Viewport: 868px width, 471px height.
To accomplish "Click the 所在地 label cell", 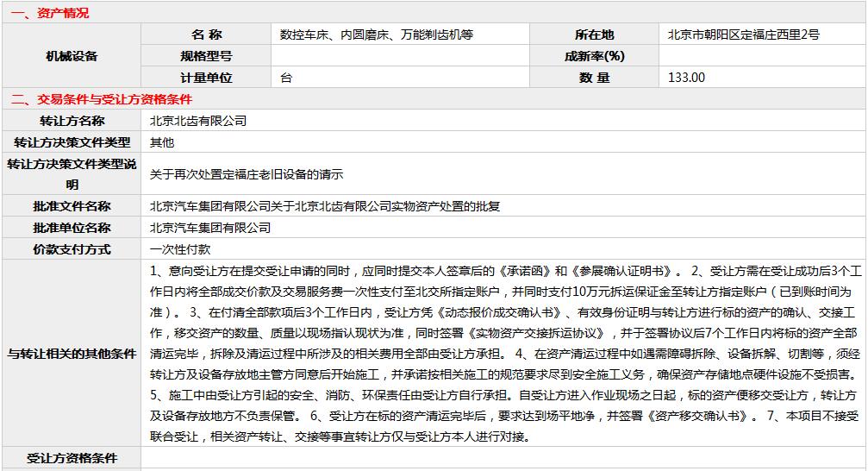I will (594, 35).
